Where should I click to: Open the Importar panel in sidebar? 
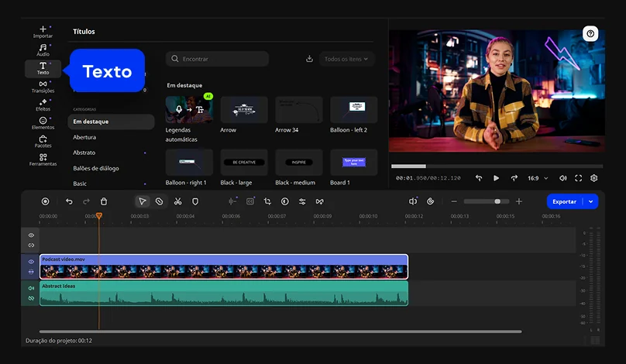pyautogui.click(x=43, y=32)
